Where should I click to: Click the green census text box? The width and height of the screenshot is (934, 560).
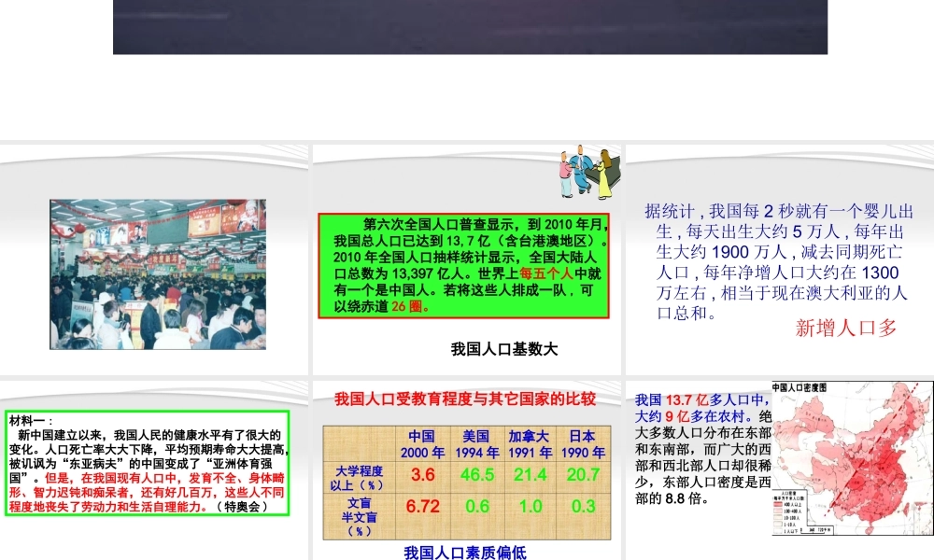point(463,266)
